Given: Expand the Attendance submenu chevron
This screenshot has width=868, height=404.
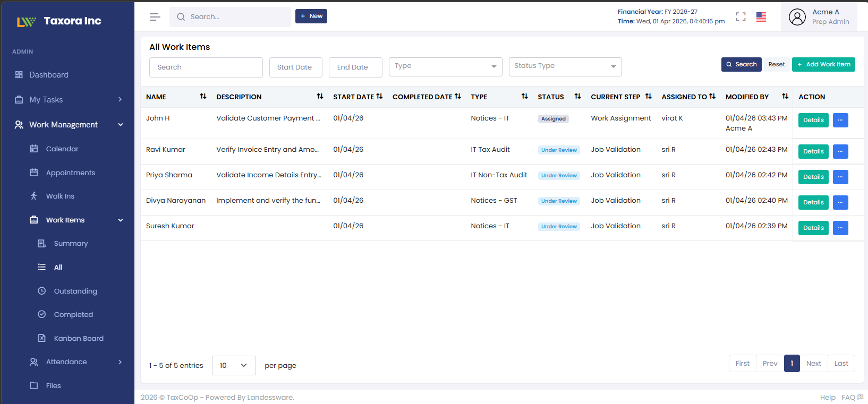Looking at the screenshot, I should coord(120,362).
